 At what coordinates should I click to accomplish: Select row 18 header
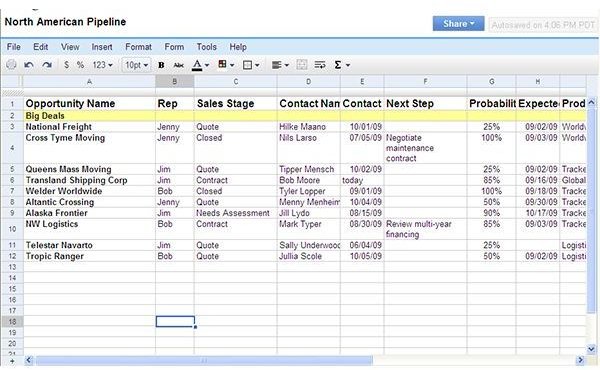(12, 322)
